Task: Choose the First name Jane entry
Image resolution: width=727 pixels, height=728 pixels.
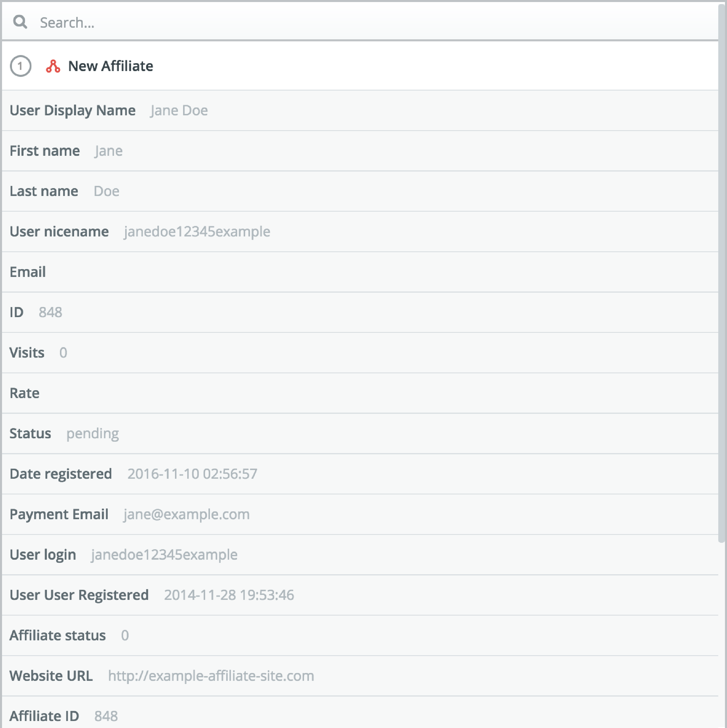Action: pyautogui.click(x=360, y=151)
